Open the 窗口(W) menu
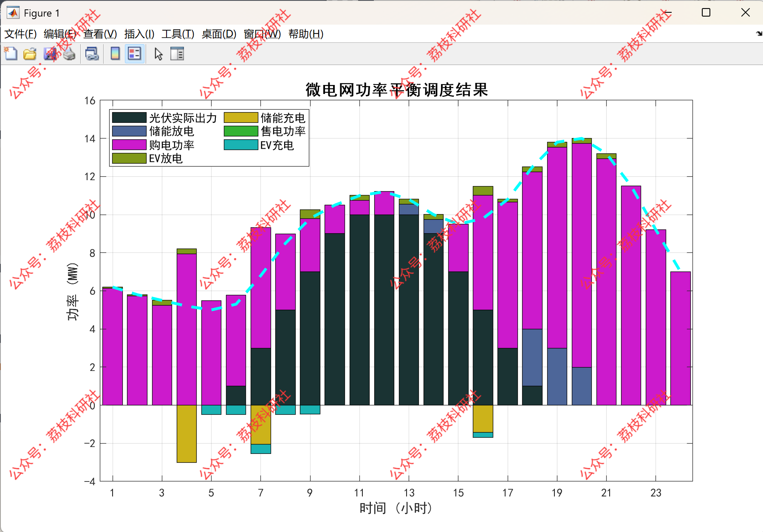Image resolution: width=763 pixels, height=532 pixels. (x=263, y=34)
